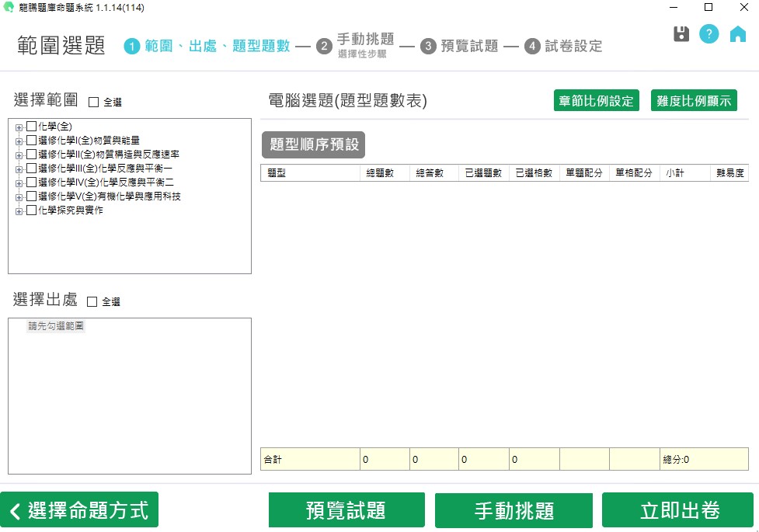Go to home with the house icon
759x532 pixels.
[x=737, y=34]
